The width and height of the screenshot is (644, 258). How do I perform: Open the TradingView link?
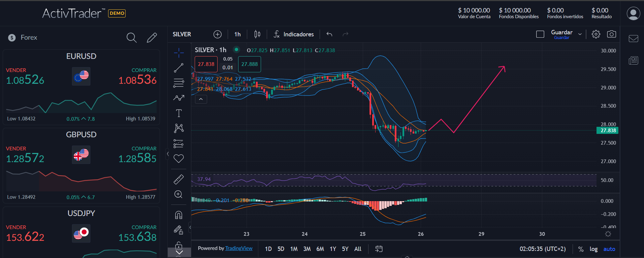click(x=238, y=248)
